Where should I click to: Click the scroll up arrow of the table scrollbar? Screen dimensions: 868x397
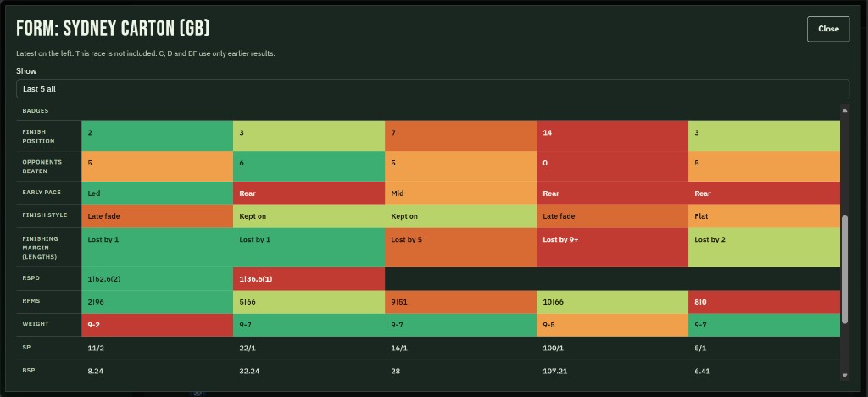click(844, 110)
